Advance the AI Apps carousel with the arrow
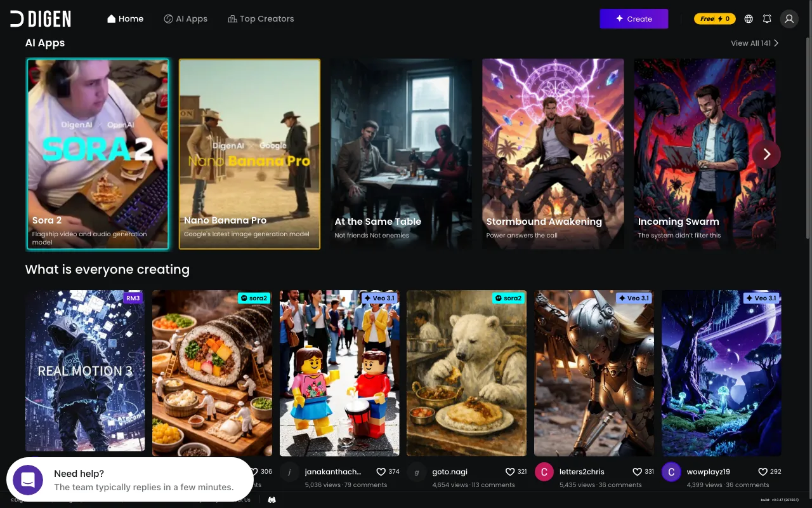This screenshot has width=812, height=508. click(x=766, y=154)
